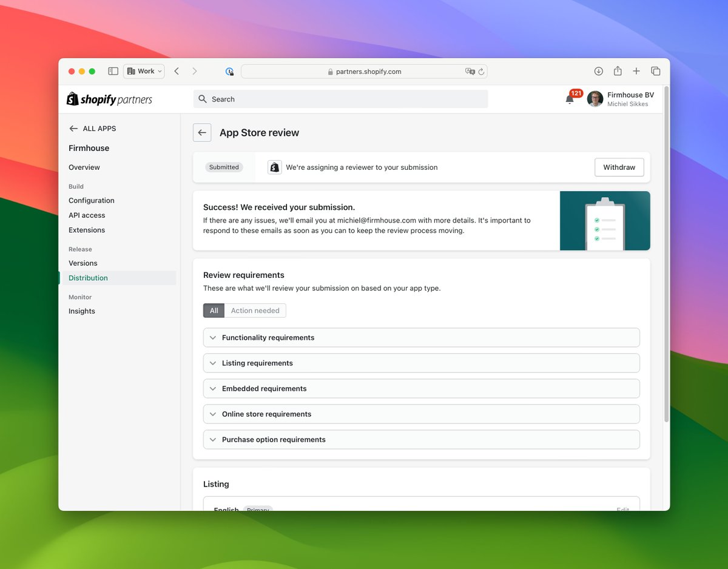
Task: Go back to ALL APPS
Action: tap(92, 129)
